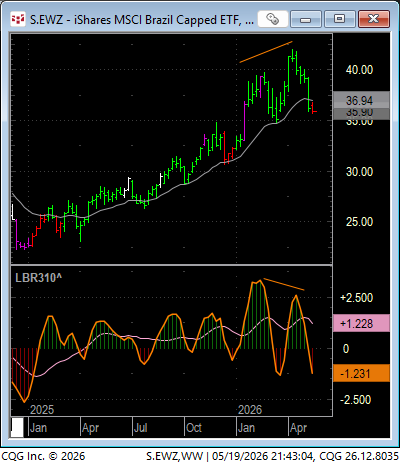Select the orange divergence line on LBR310 pane
The image size is (400, 464).
[284, 284]
